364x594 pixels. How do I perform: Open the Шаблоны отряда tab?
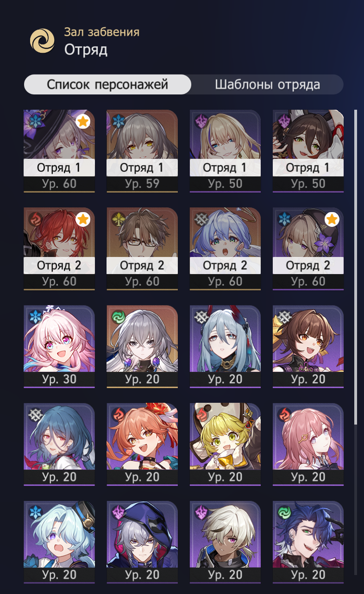(267, 85)
